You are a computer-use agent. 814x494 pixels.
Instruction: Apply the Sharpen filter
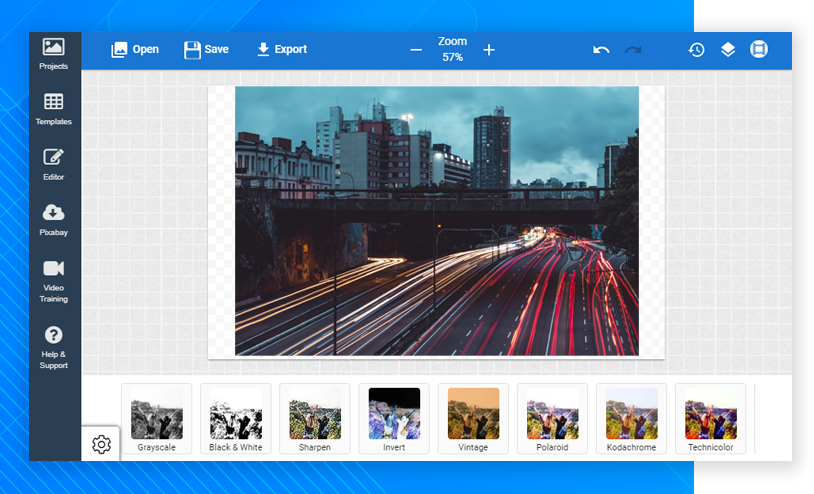(x=315, y=419)
